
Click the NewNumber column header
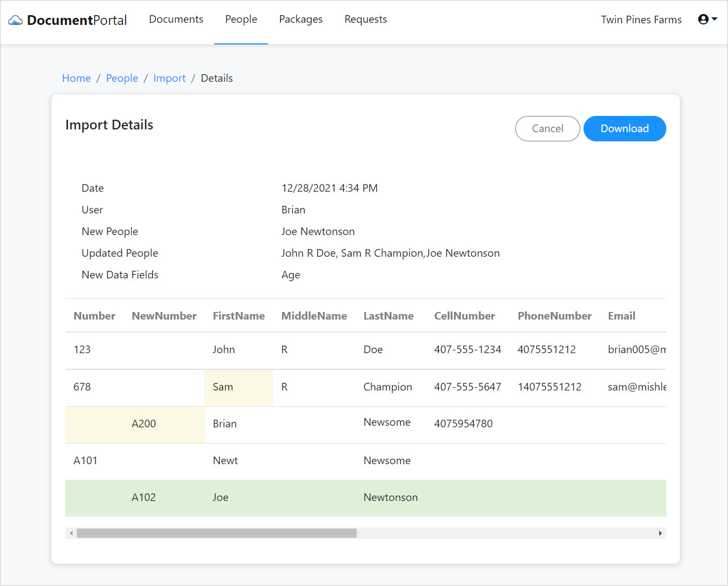coord(164,316)
